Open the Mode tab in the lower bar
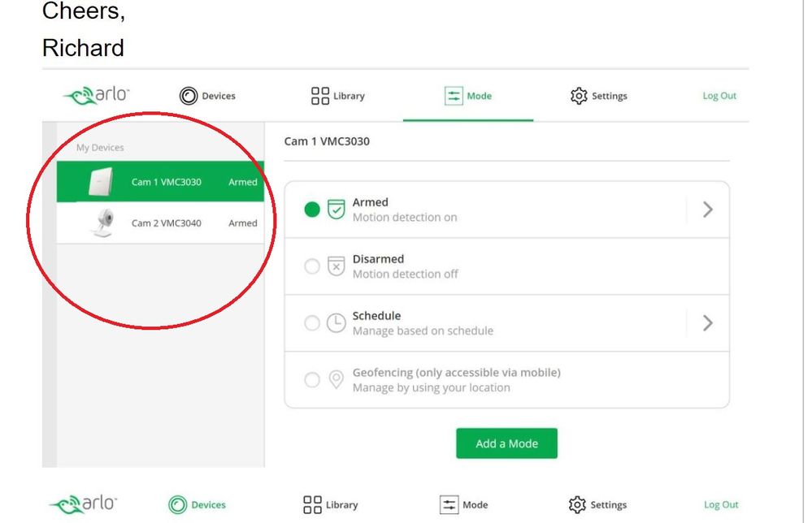Image resolution: width=812 pixels, height=523 pixels. coord(464,504)
